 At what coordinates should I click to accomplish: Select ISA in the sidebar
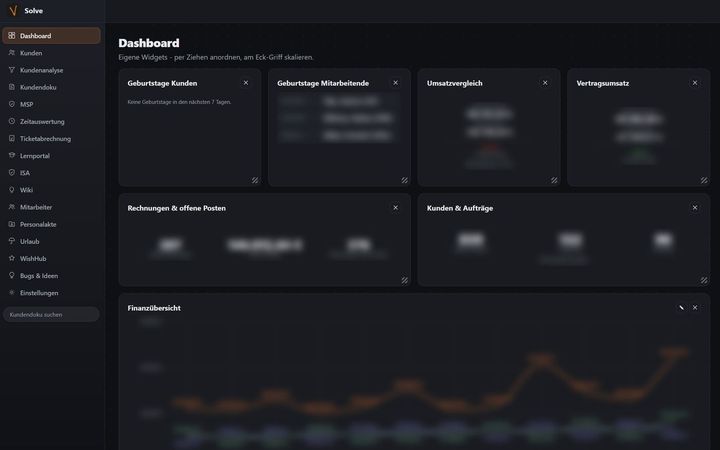51,173
